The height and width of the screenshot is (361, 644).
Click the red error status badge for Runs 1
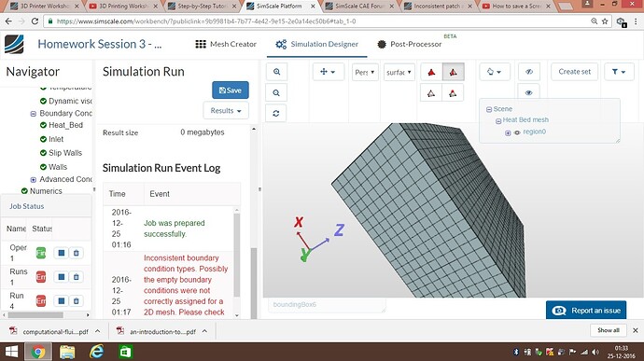[x=41, y=277]
